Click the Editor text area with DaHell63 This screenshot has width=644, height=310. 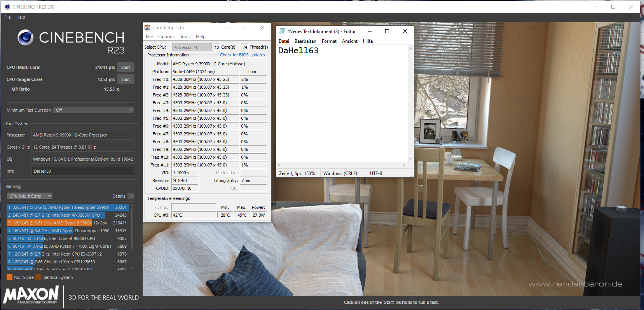coord(342,103)
